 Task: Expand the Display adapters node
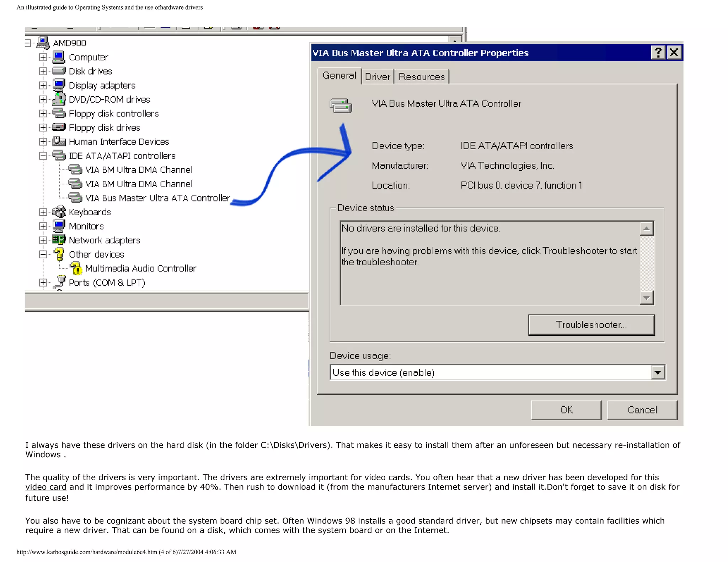(x=43, y=85)
